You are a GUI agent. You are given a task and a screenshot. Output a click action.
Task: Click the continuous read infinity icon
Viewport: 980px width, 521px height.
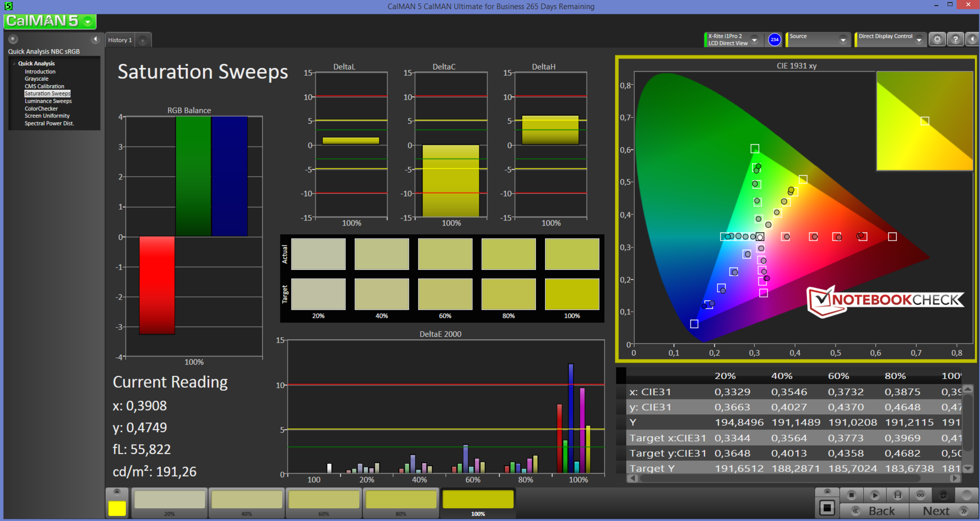coord(920,495)
